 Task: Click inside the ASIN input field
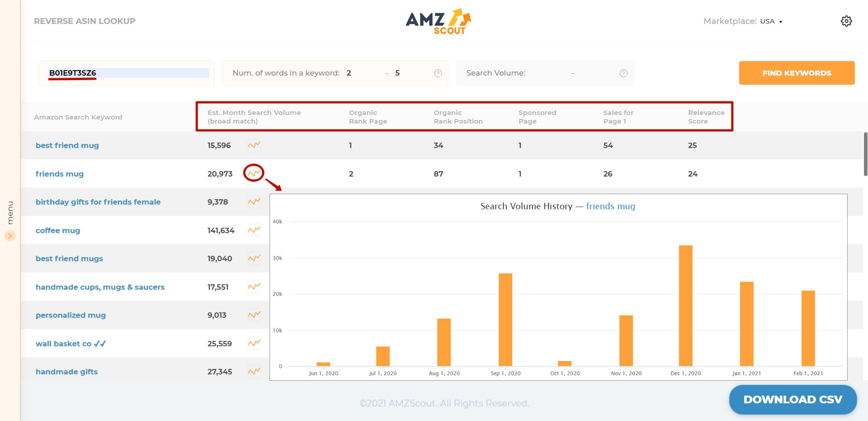(x=127, y=72)
